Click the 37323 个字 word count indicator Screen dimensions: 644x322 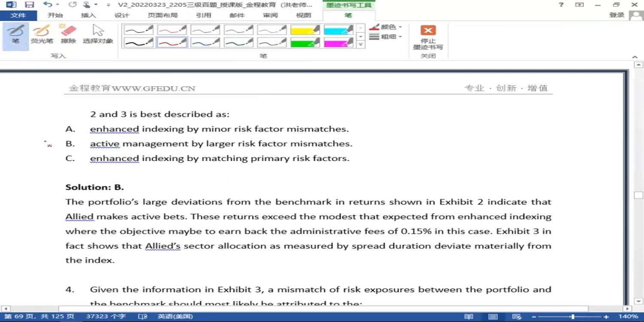point(106,316)
